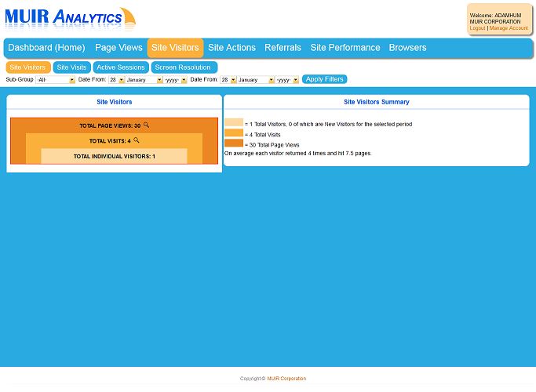Open the Sub-Group dropdown
Image resolution: width=536 pixels, height=392 pixels.
pos(55,80)
